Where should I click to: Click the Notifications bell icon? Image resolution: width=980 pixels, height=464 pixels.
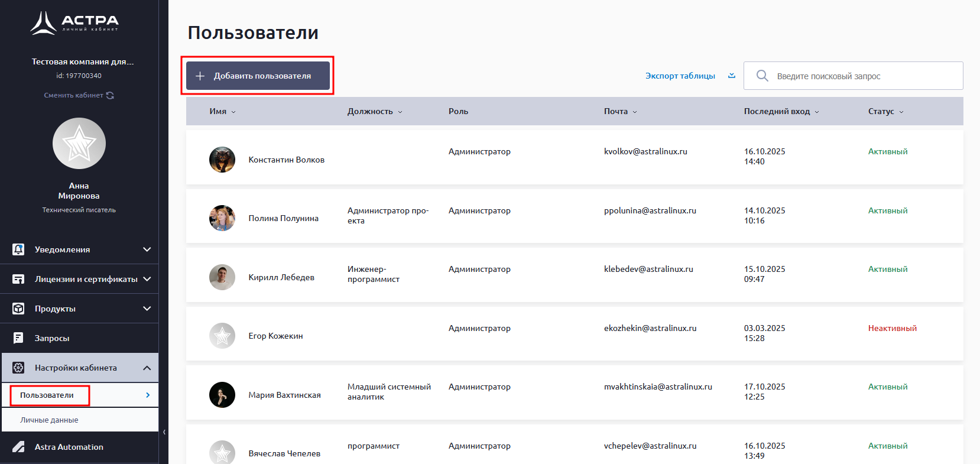pyautogui.click(x=18, y=249)
